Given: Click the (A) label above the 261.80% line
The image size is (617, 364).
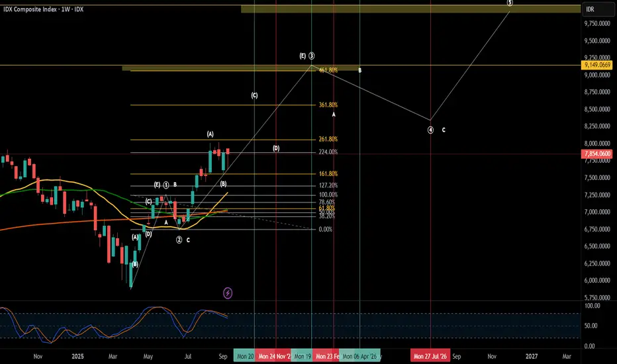Looking at the screenshot, I should click(210, 134).
